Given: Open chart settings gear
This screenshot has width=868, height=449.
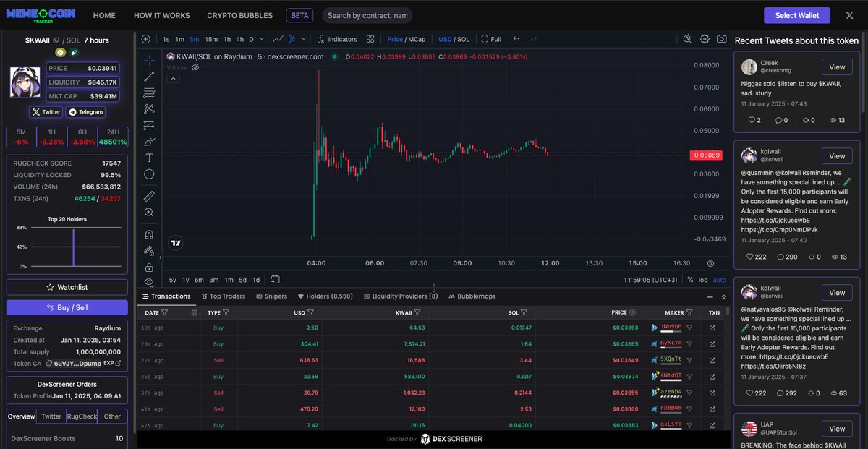Looking at the screenshot, I should click(705, 39).
